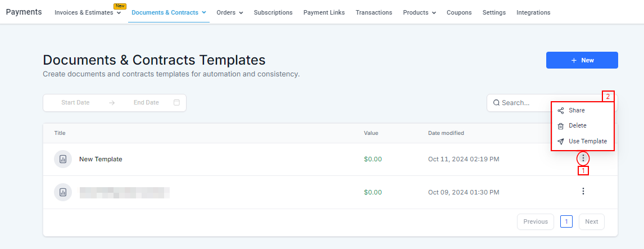Click the trash icon beside Delete

pyautogui.click(x=561, y=126)
